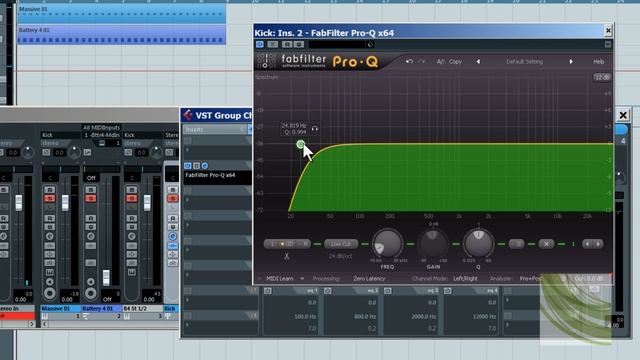Toggle A/B state in Pro-Q
The image size is (640, 360).
pos(440,62)
